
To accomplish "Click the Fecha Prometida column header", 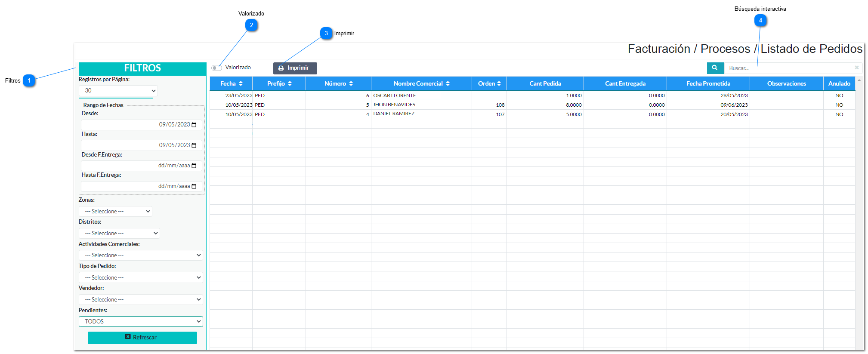I will point(708,83).
